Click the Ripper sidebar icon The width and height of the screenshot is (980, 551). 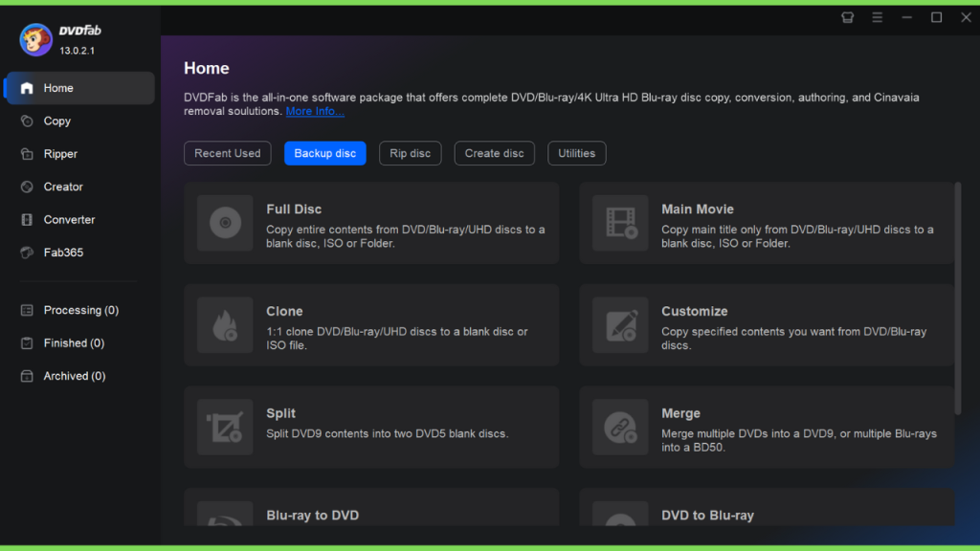(27, 154)
